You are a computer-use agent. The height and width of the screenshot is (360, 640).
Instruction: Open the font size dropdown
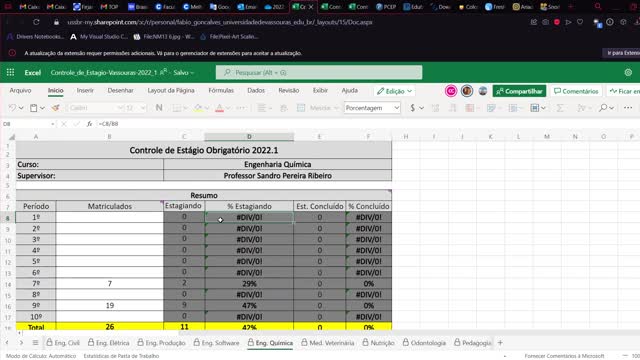[143, 108]
